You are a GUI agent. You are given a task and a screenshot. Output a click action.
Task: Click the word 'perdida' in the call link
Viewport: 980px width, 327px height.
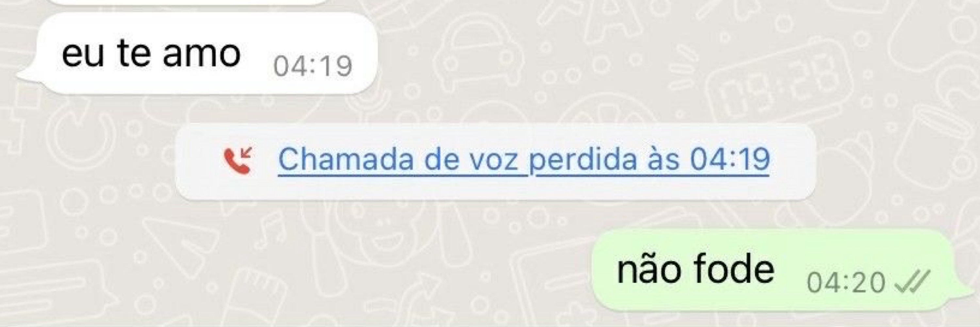click(583, 160)
